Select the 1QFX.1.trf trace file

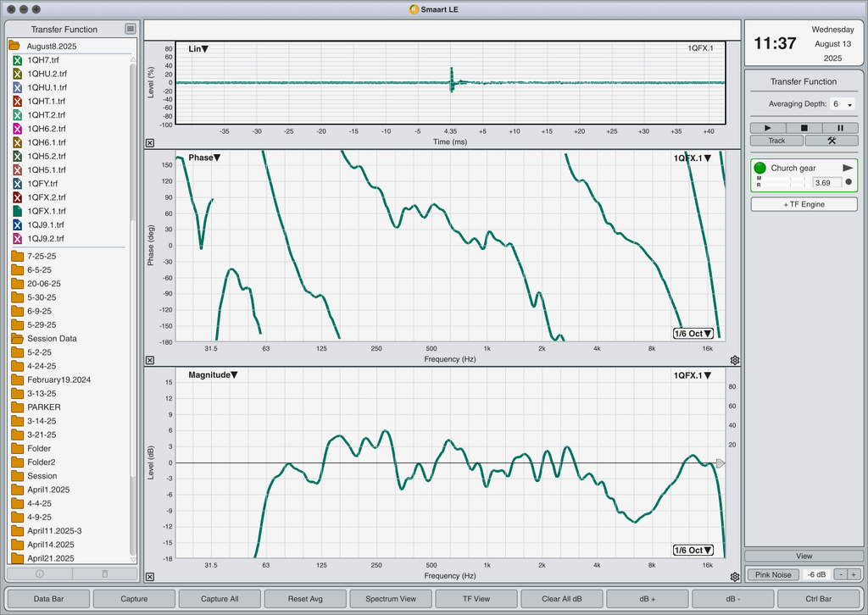pyautogui.click(x=47, y=211)
